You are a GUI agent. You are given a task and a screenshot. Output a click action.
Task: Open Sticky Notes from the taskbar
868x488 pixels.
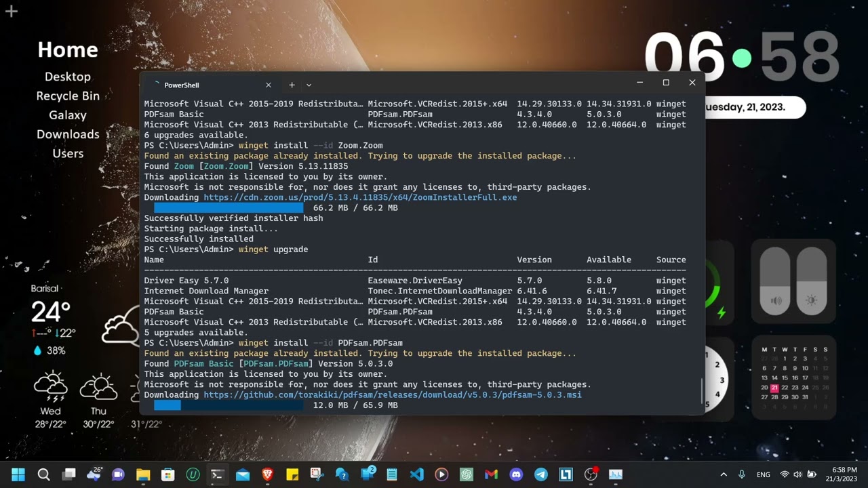click(292, 474)
